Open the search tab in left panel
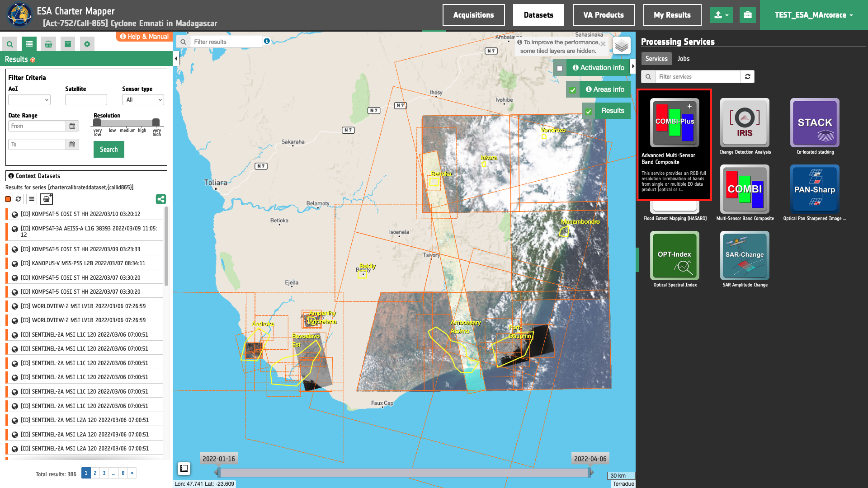Viewport: 868px width, 488px height. click(9, 44)
